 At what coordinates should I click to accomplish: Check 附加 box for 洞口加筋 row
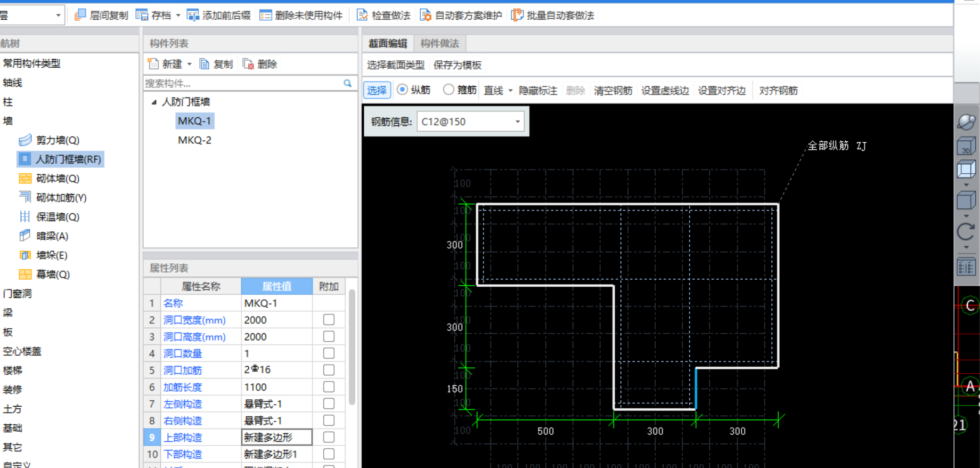click(x=329, y=370)
